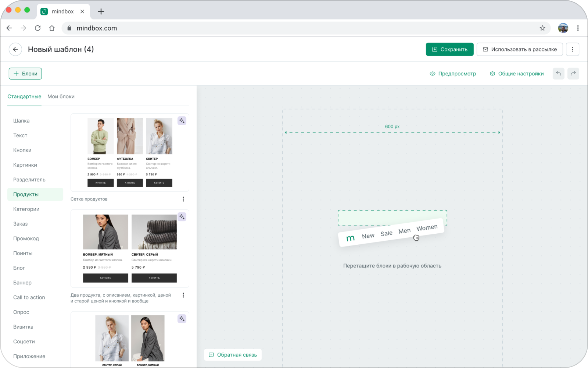Open the browser profile avatar

[563, 28]
